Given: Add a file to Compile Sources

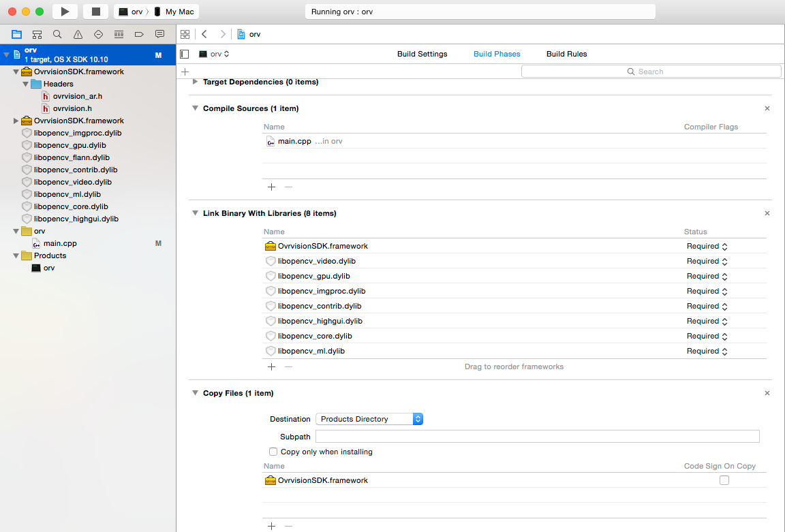Looking at the screenshot, I should [x=271, y=187].
